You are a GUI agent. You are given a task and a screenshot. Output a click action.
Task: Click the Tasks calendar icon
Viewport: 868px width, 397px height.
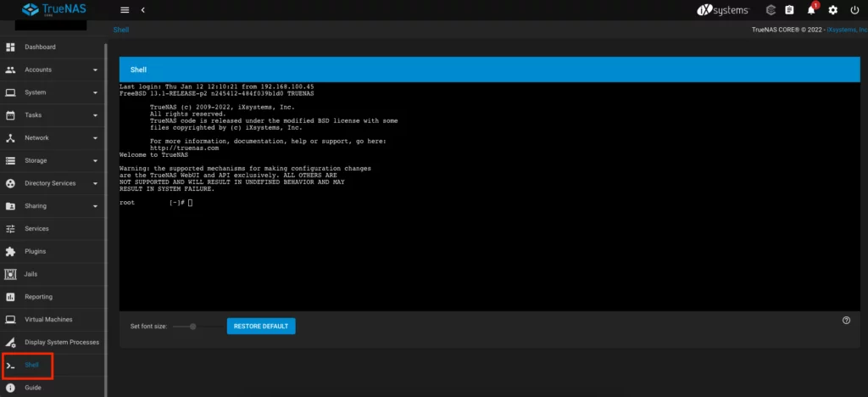10,115
